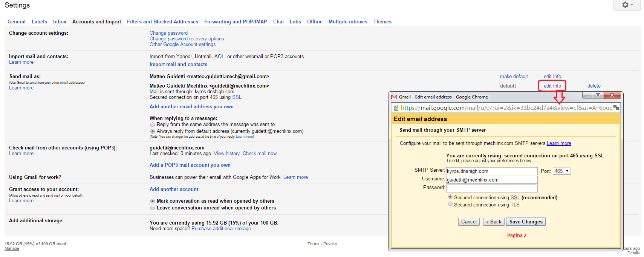The height and width of the screenshot is (257, 644).
Task: Open the Purchase additional storage link
Action: click(x=221, y=229)
